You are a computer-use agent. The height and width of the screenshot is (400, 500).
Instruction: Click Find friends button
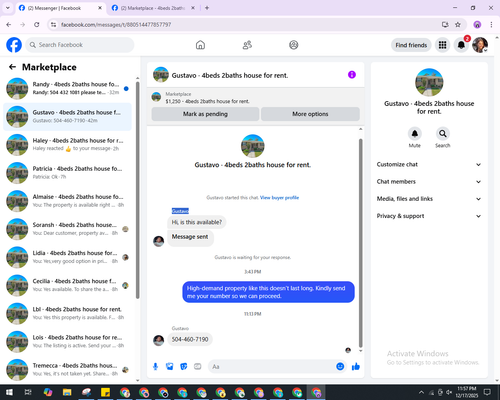tap(411, 45)
